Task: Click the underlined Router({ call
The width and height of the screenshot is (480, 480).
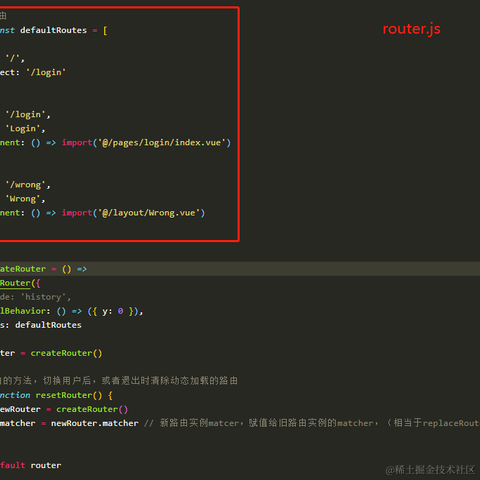Action: pyautogui.click(x=20, y=283)
